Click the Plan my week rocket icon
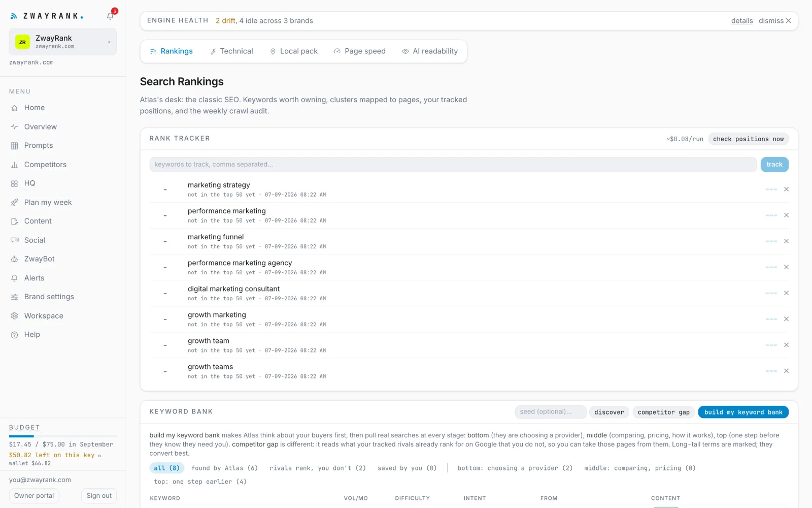Viewport: 812px width, 508px height. pyautogui.click(x=14, y=202)
